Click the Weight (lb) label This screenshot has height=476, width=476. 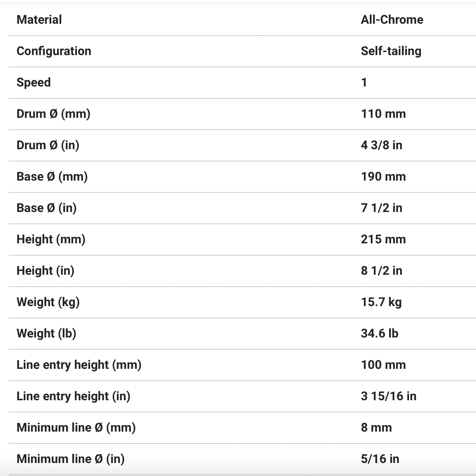click(x=46, y=333)
